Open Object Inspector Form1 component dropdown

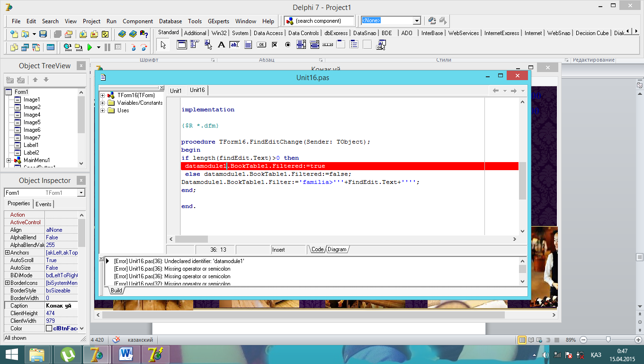tap(81, 193)
